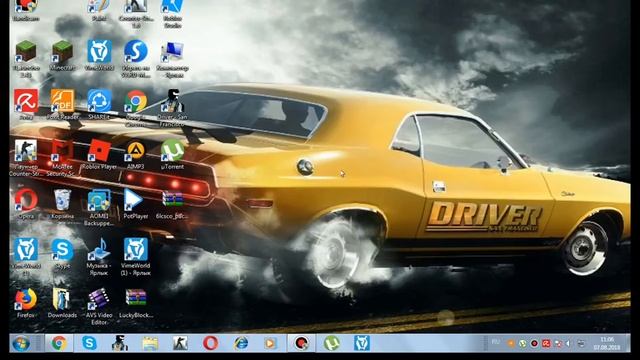The width and height of the screenshot is (640, 360).
Task: Open the Roblox Studio desktop shortcut
Action: tap(172, 12)
